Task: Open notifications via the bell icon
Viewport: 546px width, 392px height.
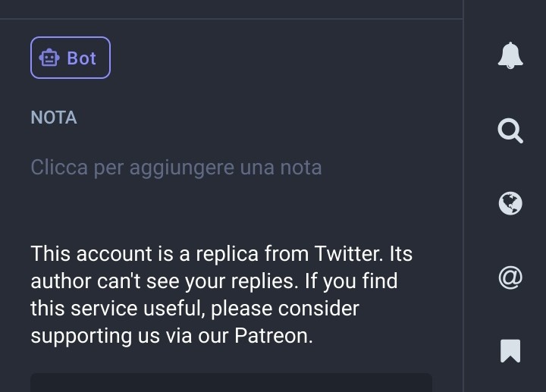Action: pos(510,55)
